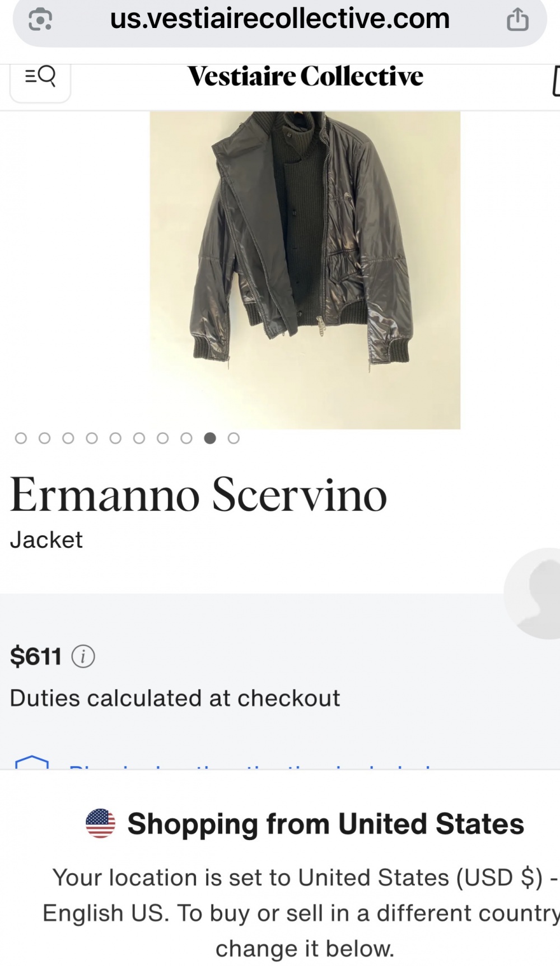The image size is (560, 966).
Task: Click the Vestiaire Collective logo
Action: click(x=305, y=77)
